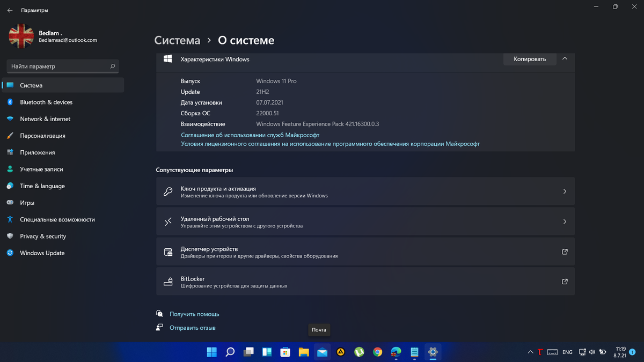The image size is (644, 362).
Task: Launch Microsoft Store from taskbar
Action: coord(286,352)
